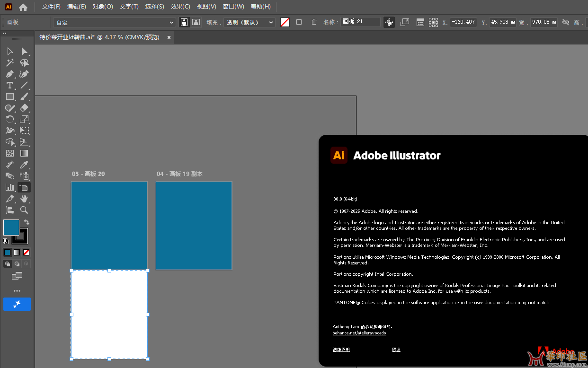Screen dimensions: 588x368
Task: Open the 自定 artboard preset dropdown
Action: (x=114, y=22)
